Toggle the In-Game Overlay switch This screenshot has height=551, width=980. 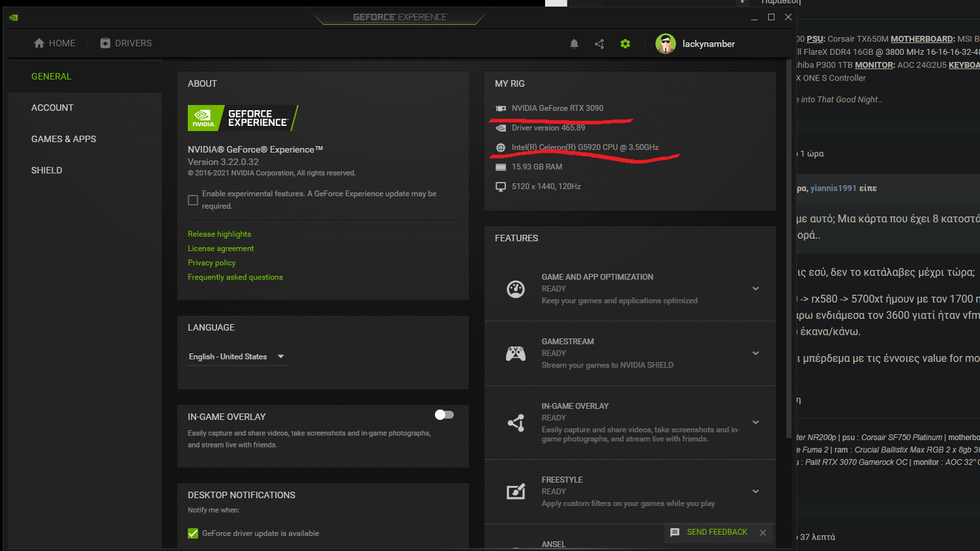click(444, 415)
